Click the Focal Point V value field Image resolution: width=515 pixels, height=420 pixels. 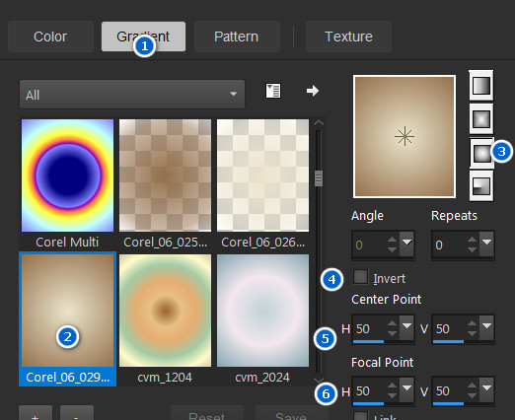pyautogui.click(x=449, y=391)
